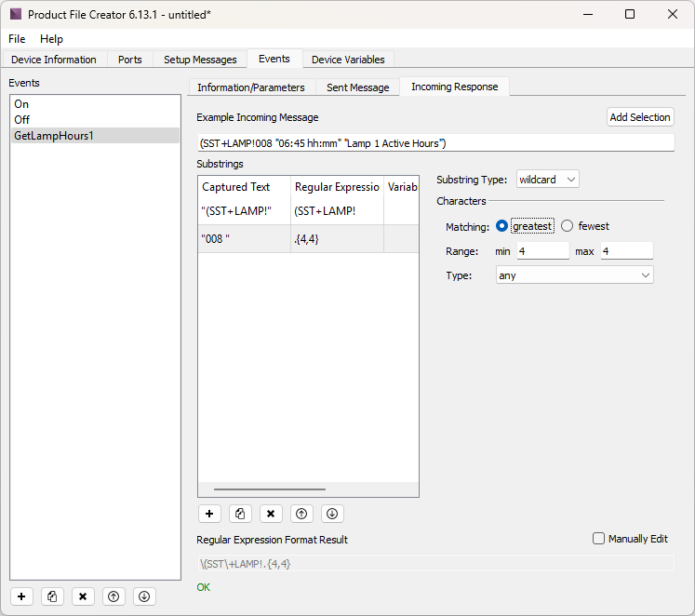
Task: Open the File menu
Action: coord(19,39)
